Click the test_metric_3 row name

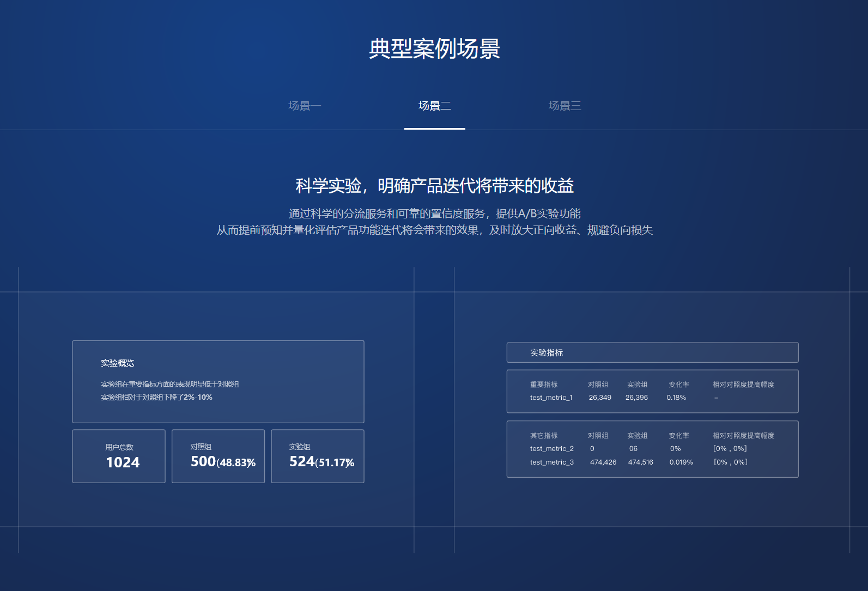point(552,462)
